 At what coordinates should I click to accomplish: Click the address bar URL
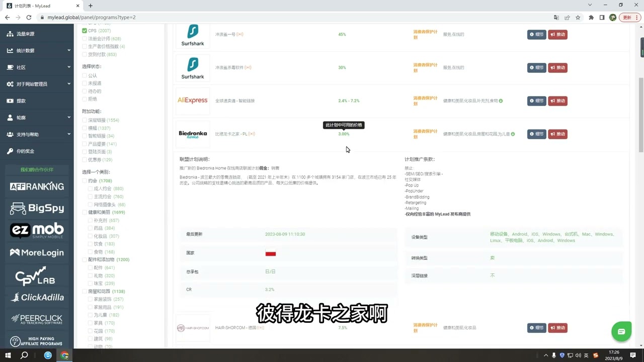pos(92,17)
